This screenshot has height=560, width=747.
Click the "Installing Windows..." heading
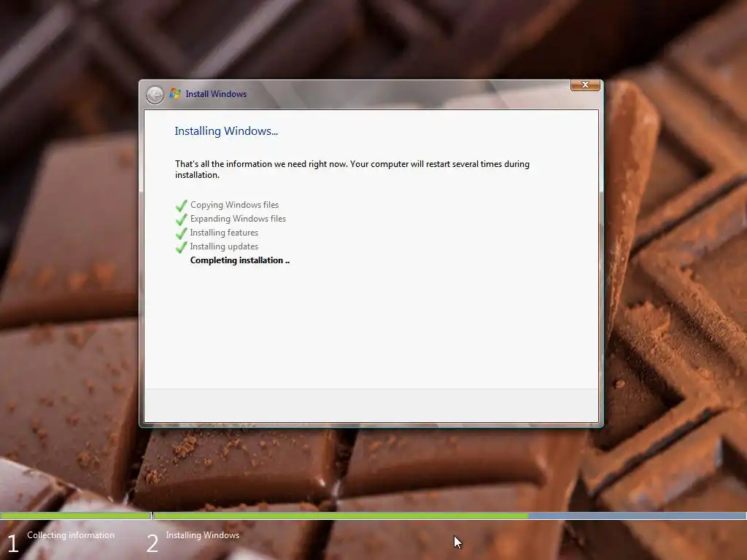click(x=226, y=131)
